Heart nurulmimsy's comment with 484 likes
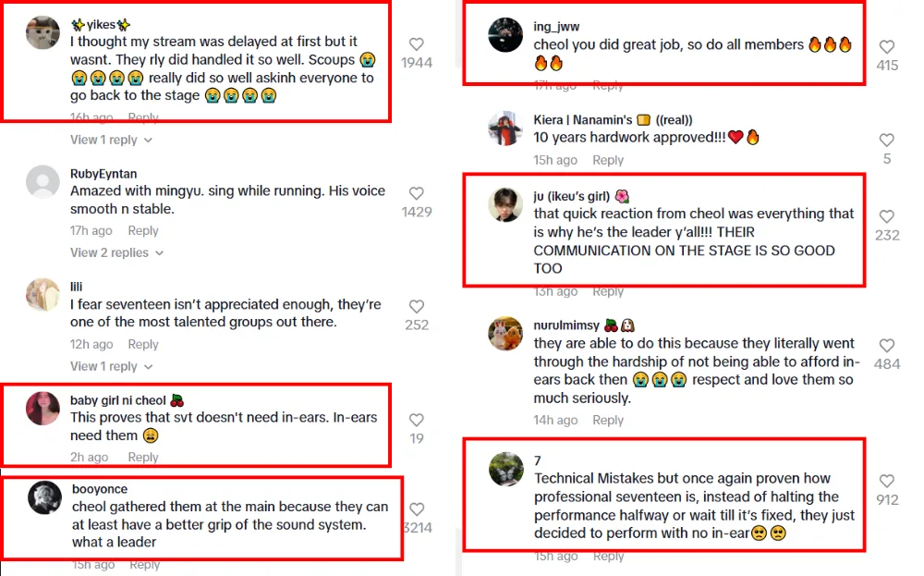924x576 pixels. coord(886,346)
